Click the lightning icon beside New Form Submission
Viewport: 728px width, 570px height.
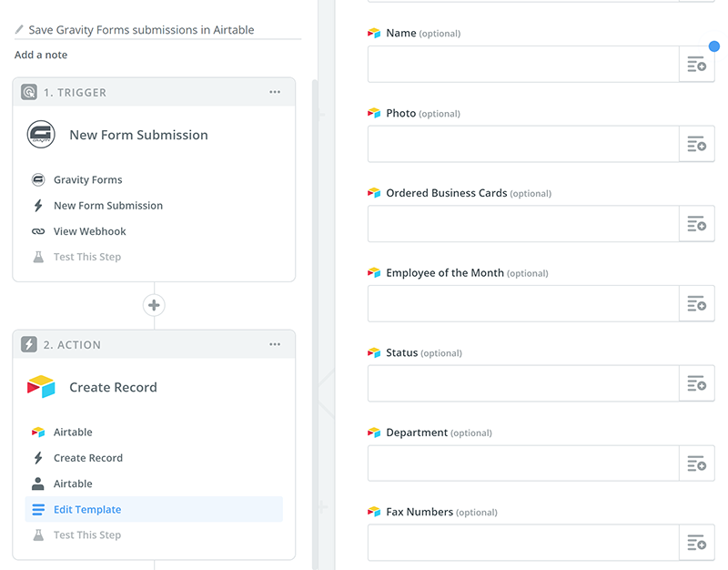pyautogui.click(x=38, y=206)
